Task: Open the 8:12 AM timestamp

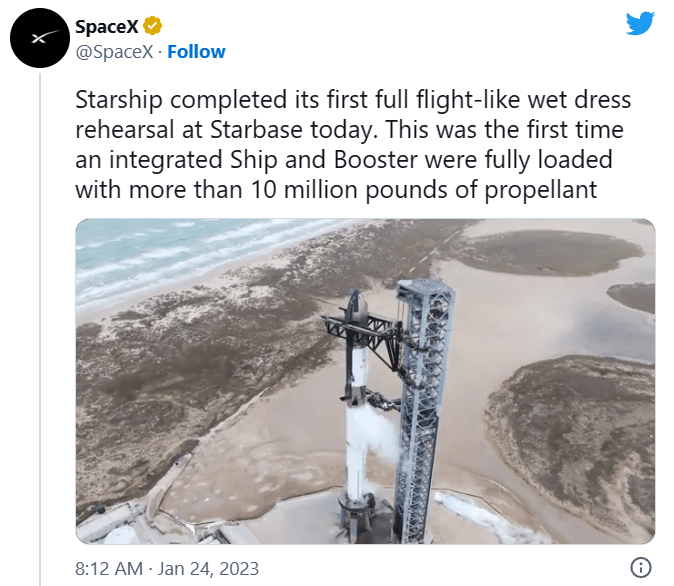Action: coord(109,568)
